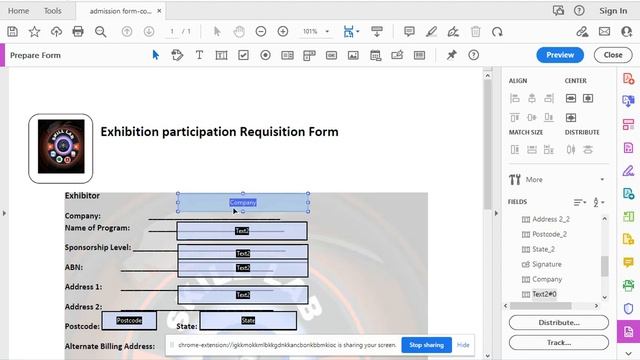Screen dimensions: 640x360
Task: Upload the file to cloud icon
Action: (x=56, y=31)
